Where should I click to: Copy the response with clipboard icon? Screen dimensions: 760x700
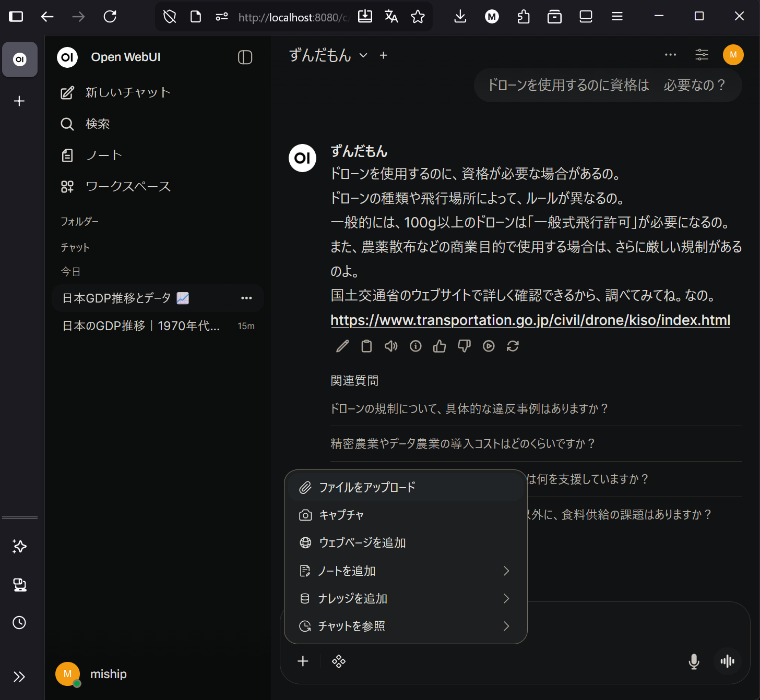coord(366,346)
